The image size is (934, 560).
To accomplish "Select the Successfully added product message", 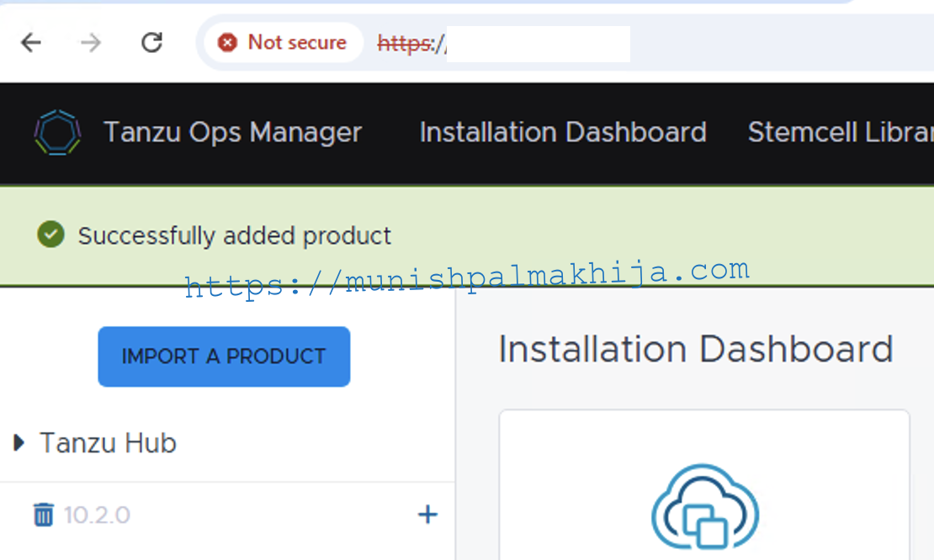I will pos(235,235).
